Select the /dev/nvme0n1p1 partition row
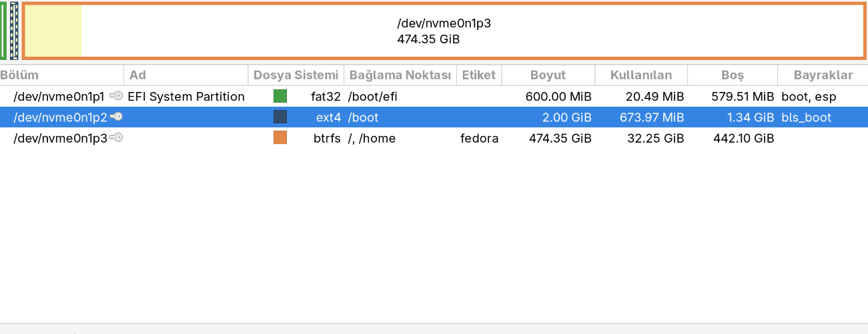This screenshot has height=334, width=868. coord(59,97)
